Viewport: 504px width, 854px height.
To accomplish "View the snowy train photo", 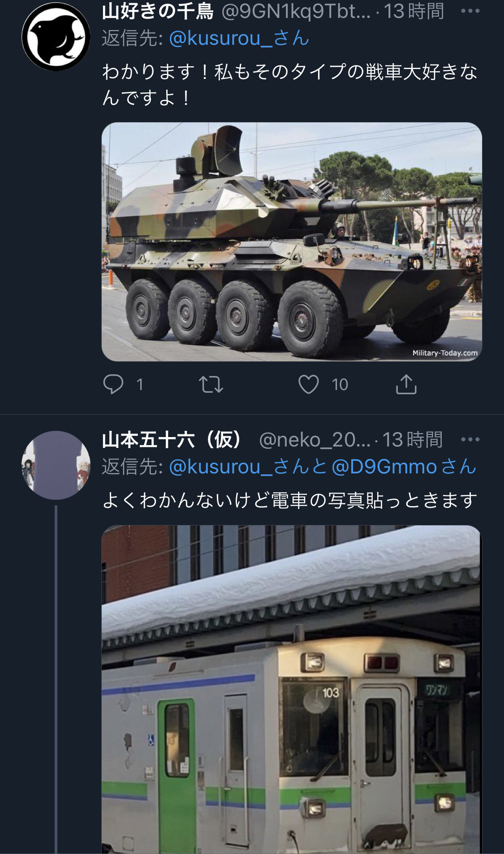I will click(x=292, y=689).
